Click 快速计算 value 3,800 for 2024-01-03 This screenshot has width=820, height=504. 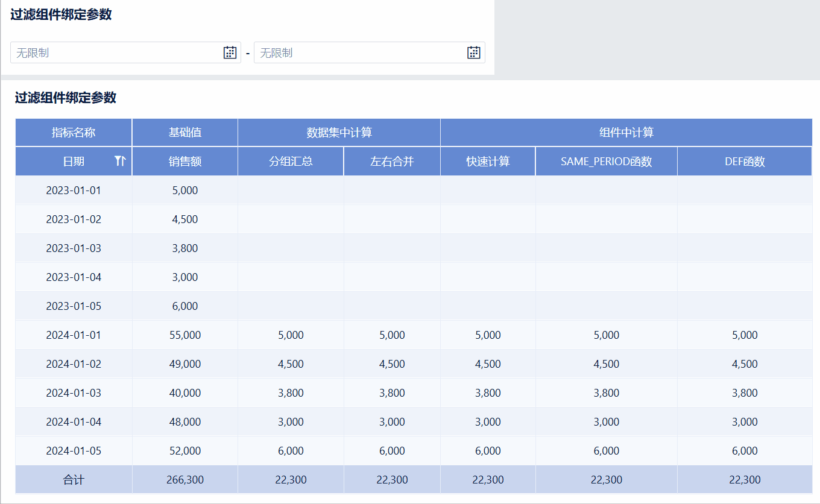(x=488, y=393)
